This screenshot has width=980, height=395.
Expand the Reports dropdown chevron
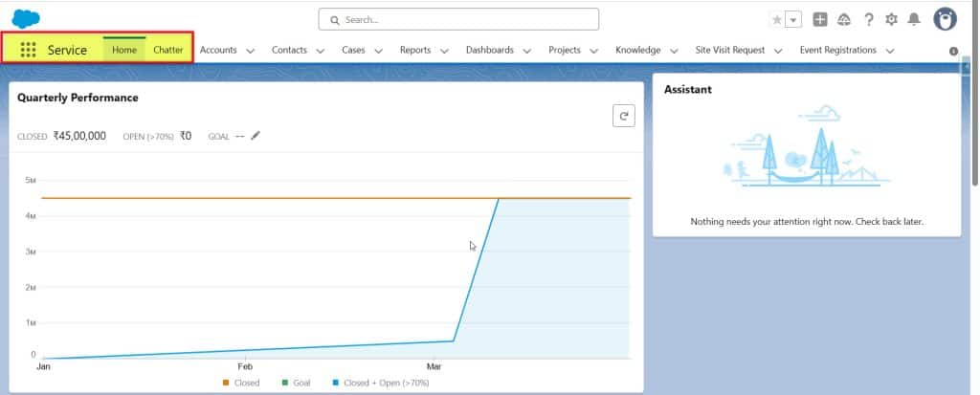click(444, 52)
